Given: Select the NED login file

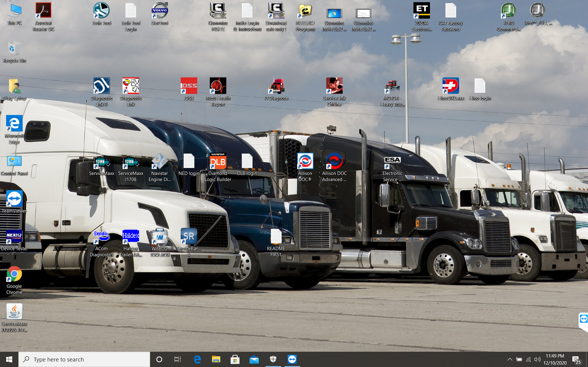Looking at the screenshot, I should [x=189, y=165].
